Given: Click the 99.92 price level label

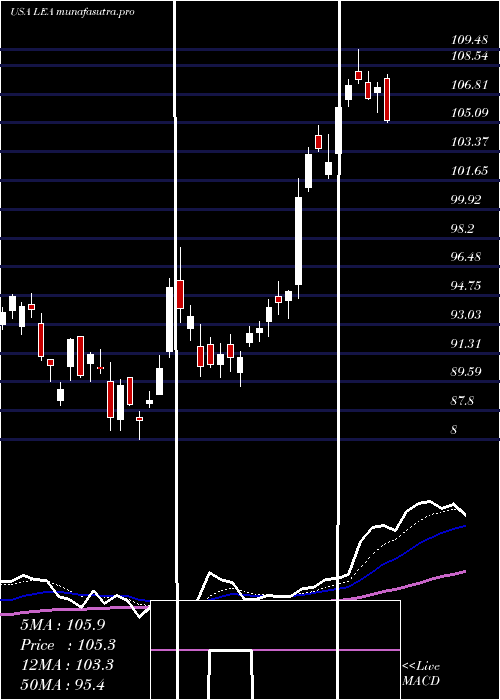Looking at the screenshot, I should click(x=466, y=200).
